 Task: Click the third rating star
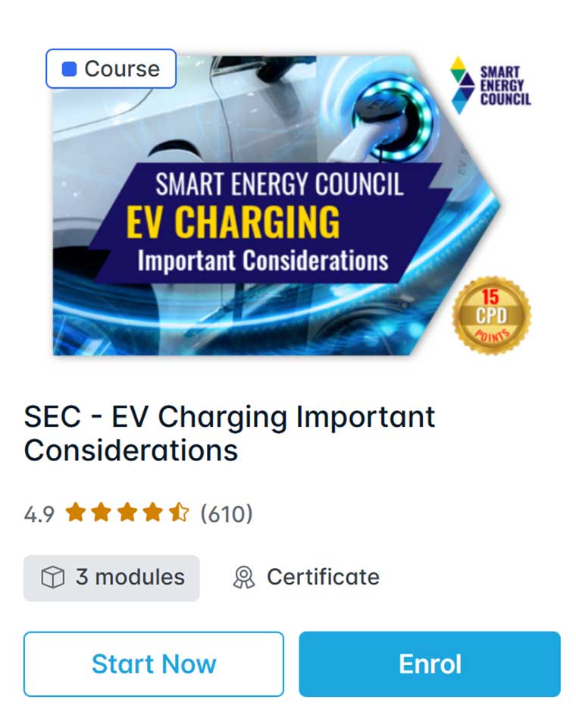127,513
